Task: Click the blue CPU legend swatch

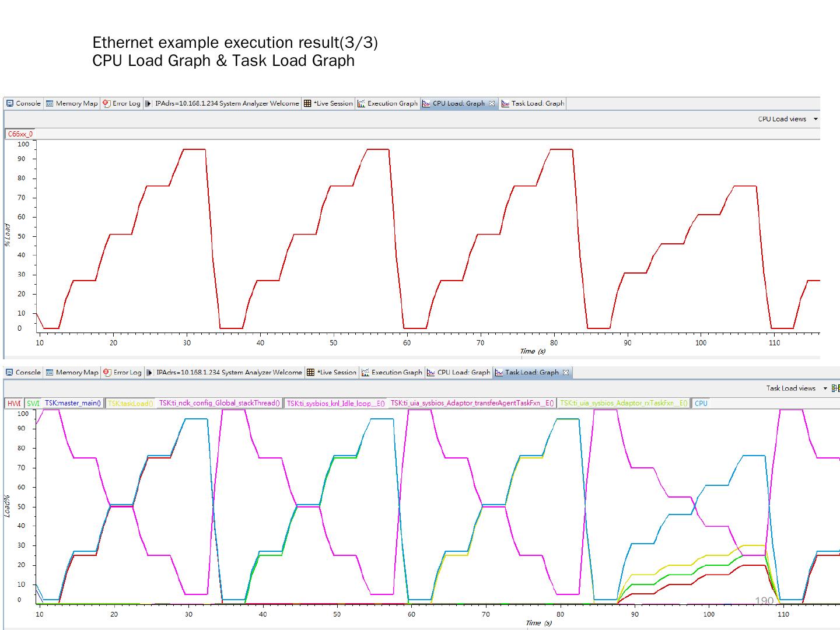Action: [x=701, y=403]
